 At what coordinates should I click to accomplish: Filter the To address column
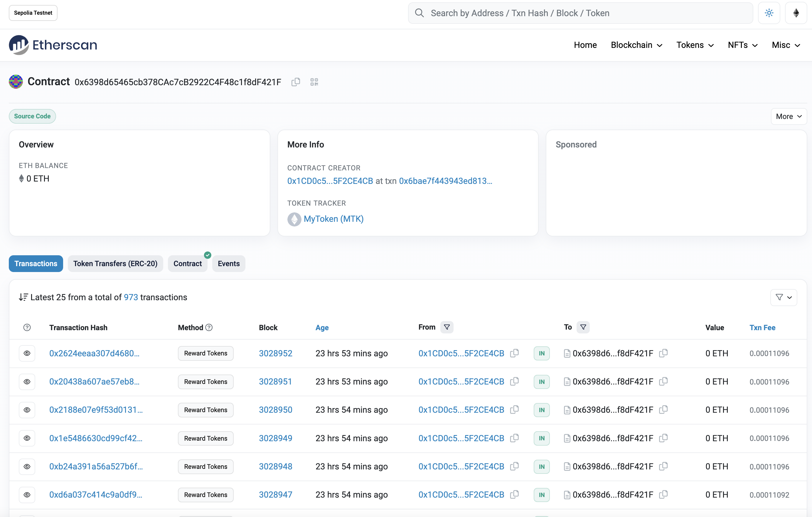[583, 327]
